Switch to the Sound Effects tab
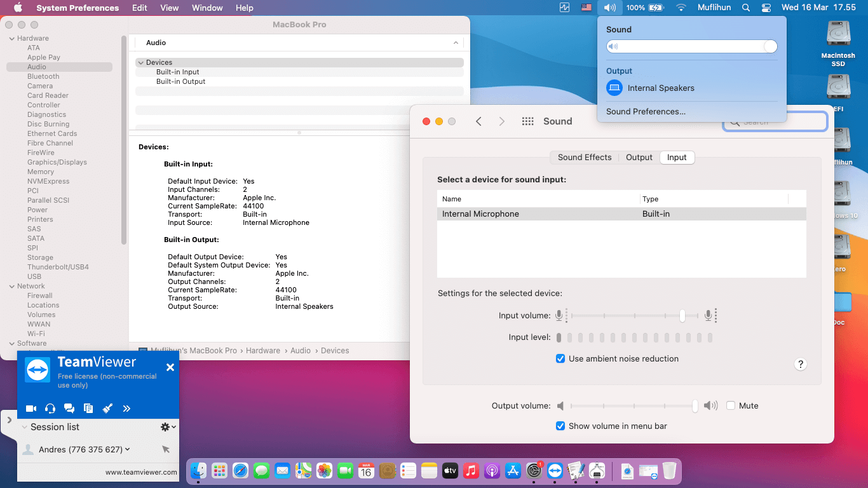The image size is (868, 488). (583, 157)
